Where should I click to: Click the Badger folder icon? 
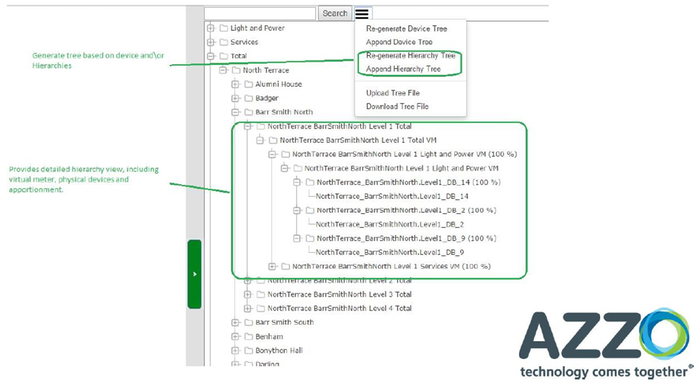tap(249, 98)
